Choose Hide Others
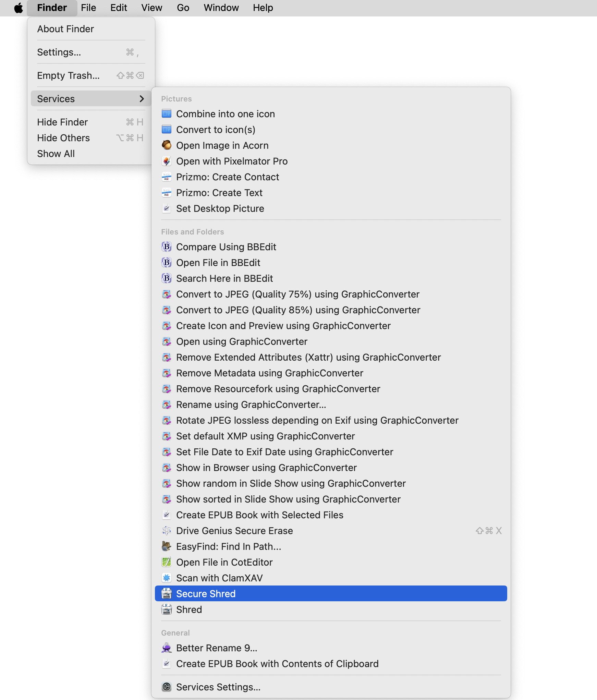This screenshot has width=597, height=700. 91,138
